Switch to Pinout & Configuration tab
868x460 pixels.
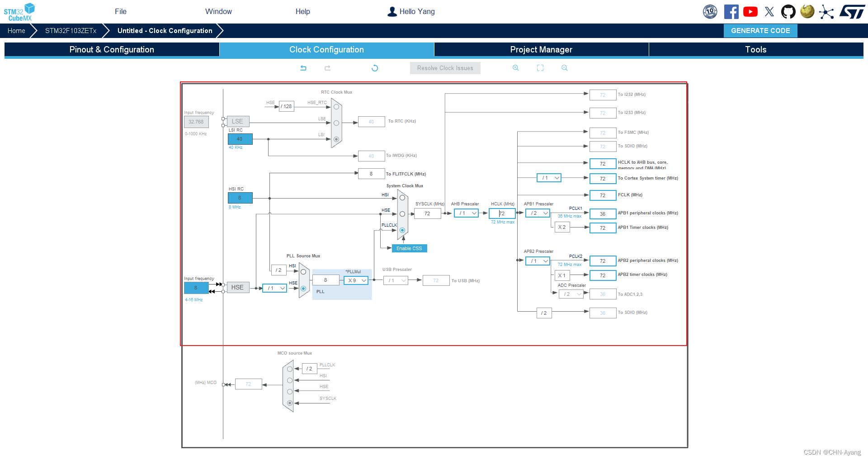[112, 50]
